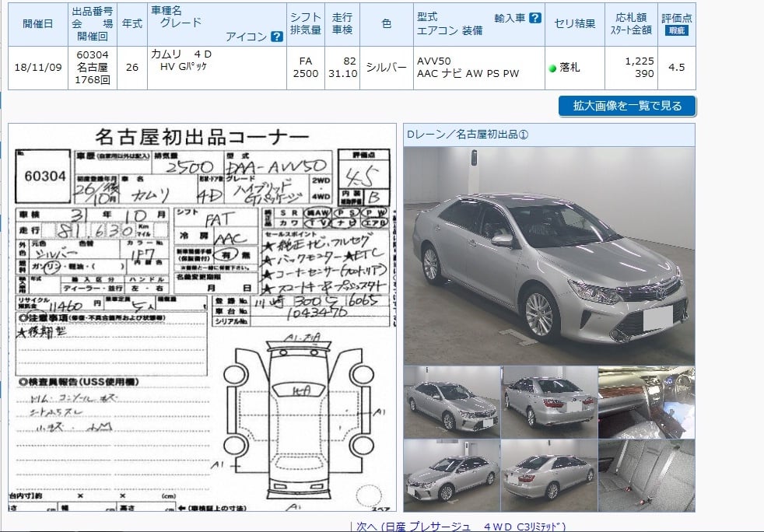764x532 pixels.
Task: Click the photo caption Dレーン／名古屋初出品①
Action: pyautogui.click(x=468, y=135)
